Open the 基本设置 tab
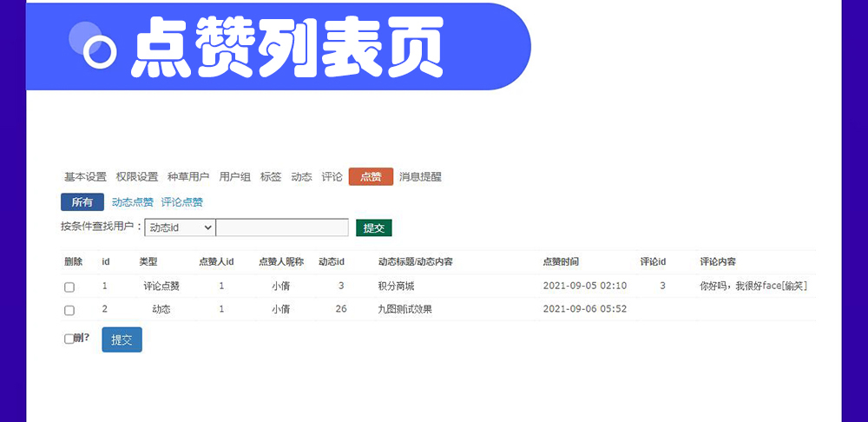This screenshot has height=422, width=868. [x=85, y=177]
